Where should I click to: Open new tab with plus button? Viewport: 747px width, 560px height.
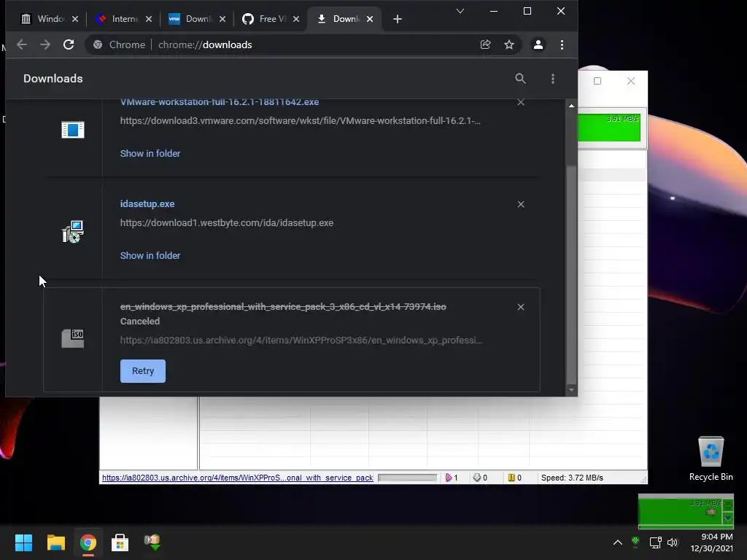pyautogui.click(x=398, y=19)
